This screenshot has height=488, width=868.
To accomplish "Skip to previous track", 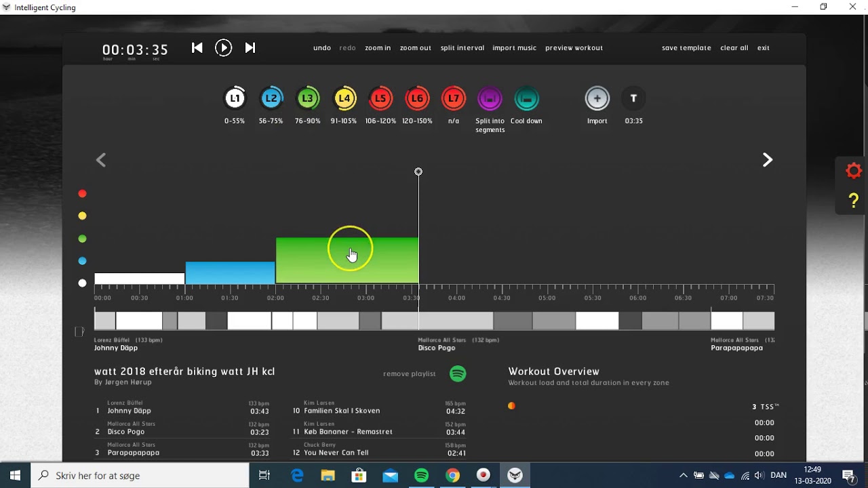I will [x=197, y=47].
